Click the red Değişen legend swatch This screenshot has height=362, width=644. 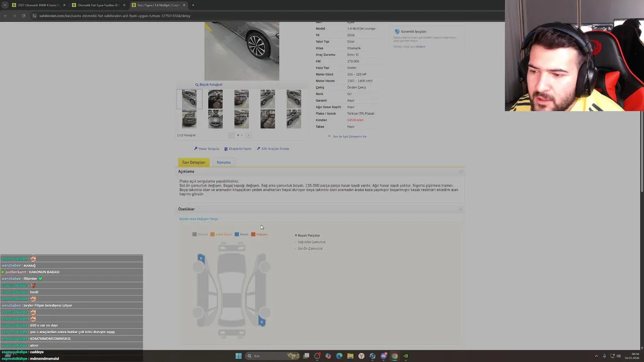(x=253, y=234)
